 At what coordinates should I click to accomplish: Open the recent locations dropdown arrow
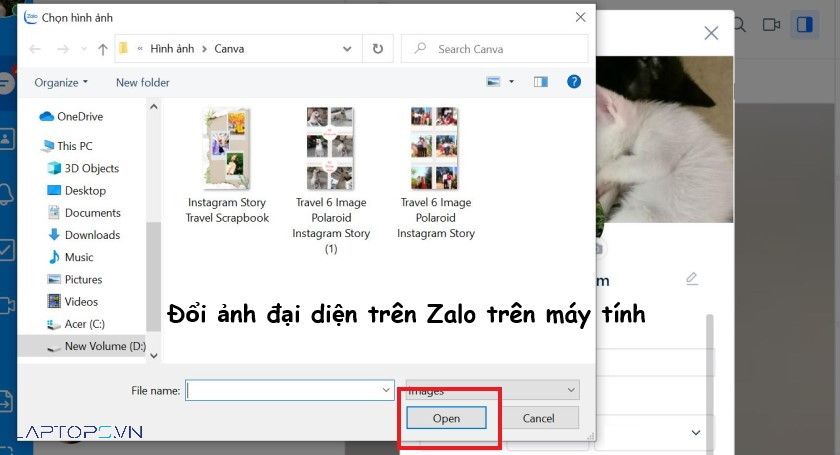click(84, 49)
